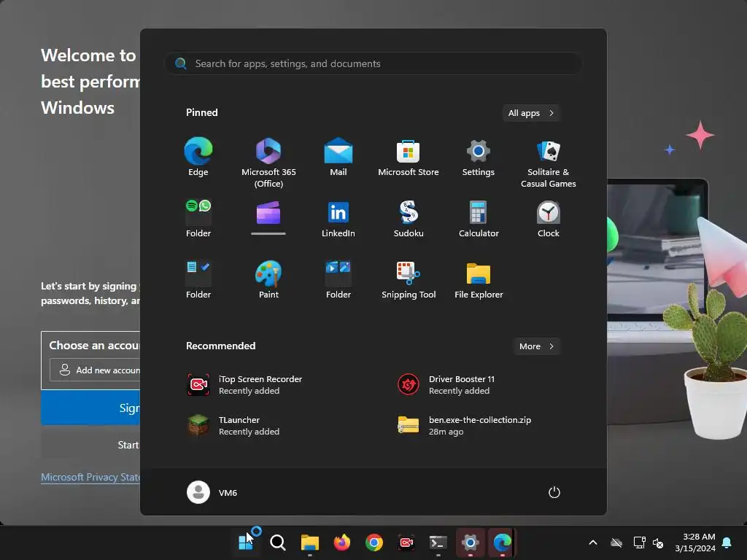The height and width of the screenshot is (560, 747).
Task: Open iTop Screen Recorder recommendation
Action: point(244,385)
